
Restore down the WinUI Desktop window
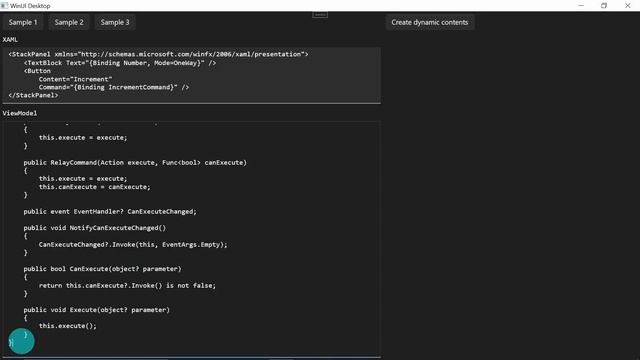click(604, 6)
